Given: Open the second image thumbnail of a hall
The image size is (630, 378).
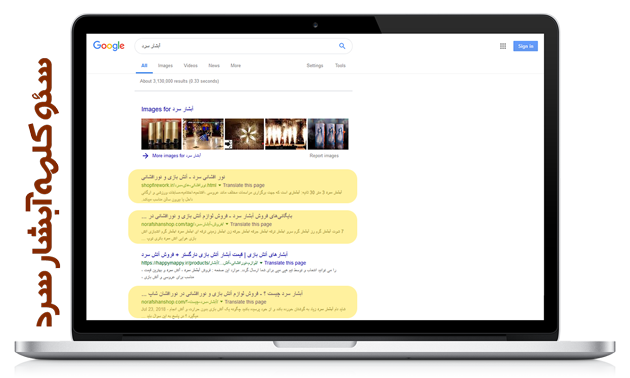Looking at the screenshot, I should coord(203,134).
